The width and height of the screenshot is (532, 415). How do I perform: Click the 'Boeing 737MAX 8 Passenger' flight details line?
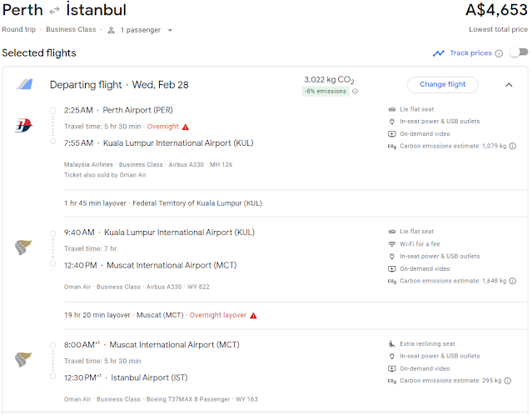(161, 399)
